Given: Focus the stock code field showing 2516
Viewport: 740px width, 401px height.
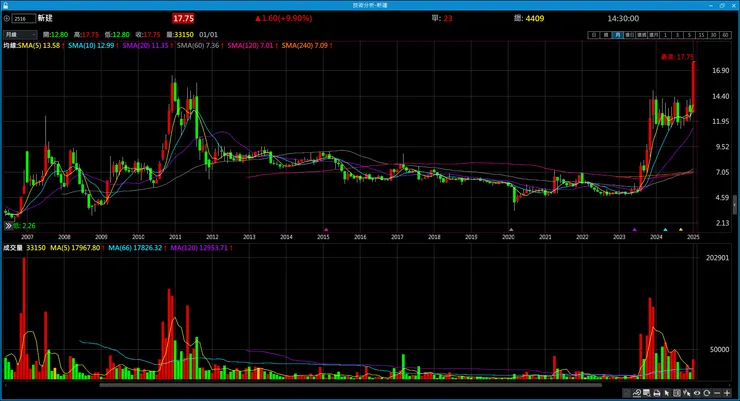Looking at the screenshot, I should (x=24, y=18).
